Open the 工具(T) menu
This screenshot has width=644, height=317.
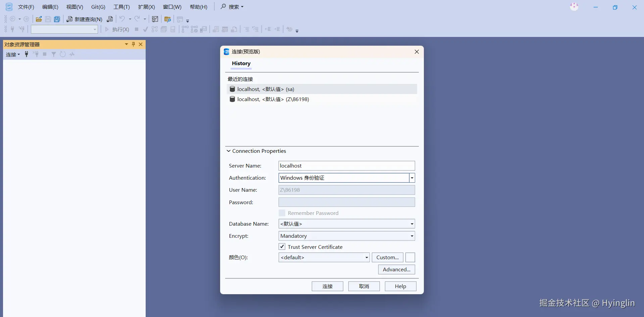point(121,7)
